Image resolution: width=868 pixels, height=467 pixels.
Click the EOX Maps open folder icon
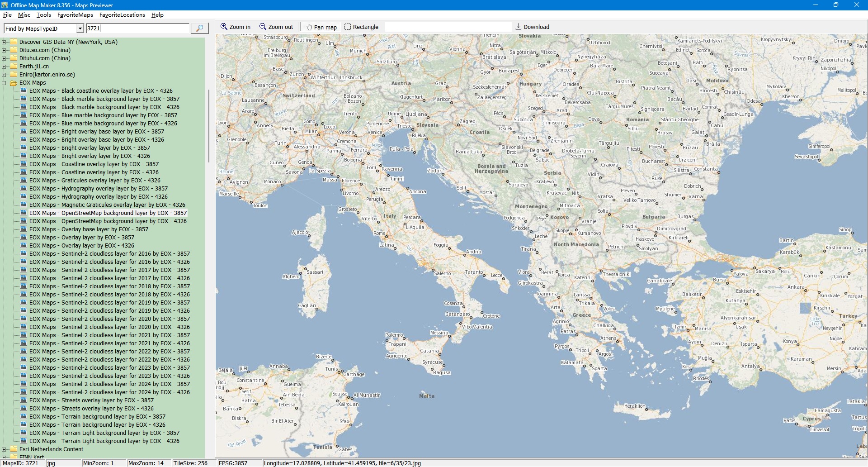(x=14, y=83)
